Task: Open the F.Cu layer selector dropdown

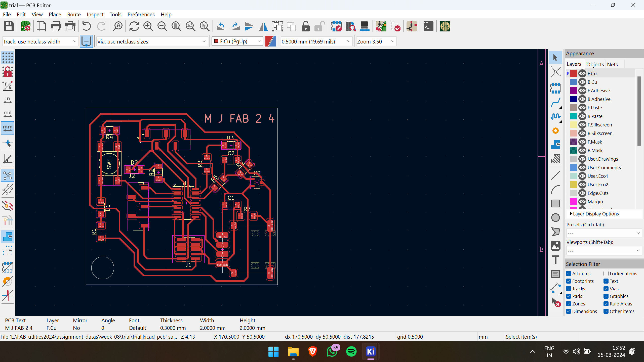Action: 237,41
